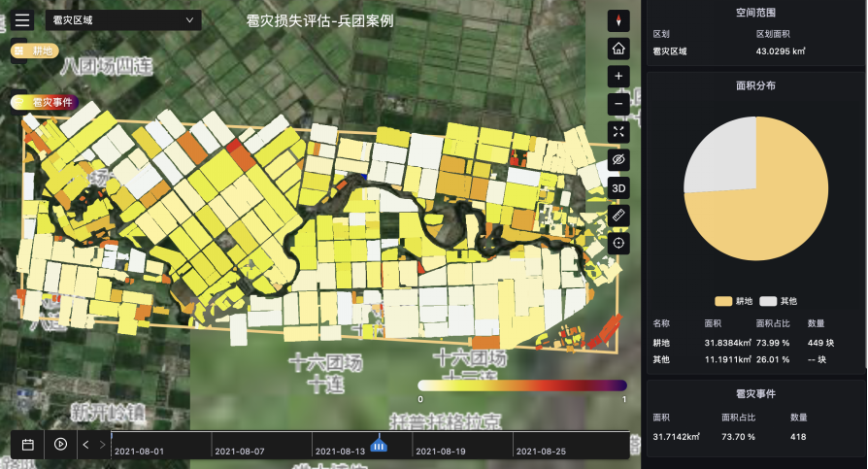Click the blue timeline marker handle
Screen dimensions: 868x469
click(380, 445)
